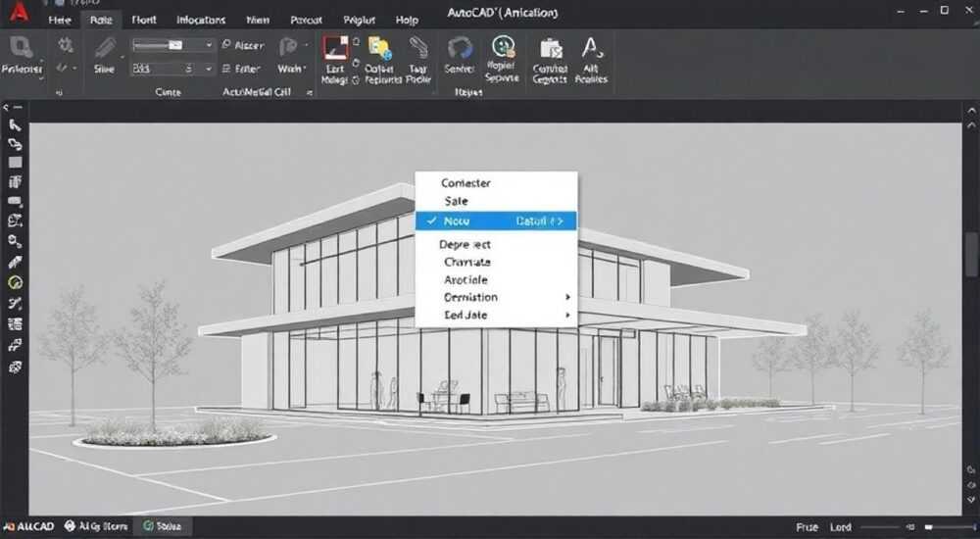Open the upper ribbon combo box dropdown arrow

209,45
